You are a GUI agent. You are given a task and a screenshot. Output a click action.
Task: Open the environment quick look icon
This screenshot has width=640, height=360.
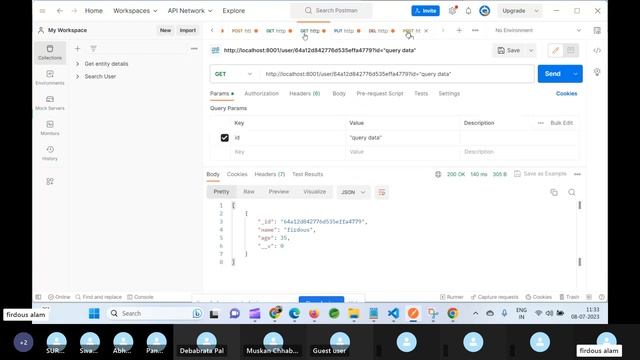597,30
